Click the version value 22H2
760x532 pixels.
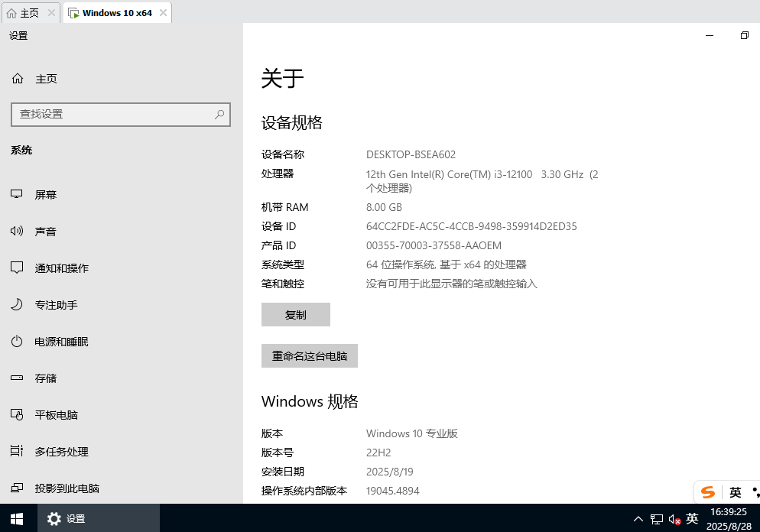[378, 453]
